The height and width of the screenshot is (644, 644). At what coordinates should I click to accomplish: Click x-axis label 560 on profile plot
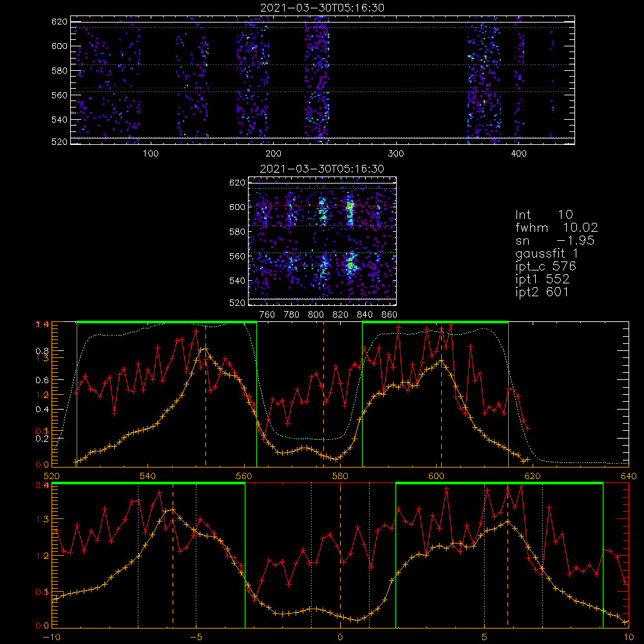pos(244,477)
